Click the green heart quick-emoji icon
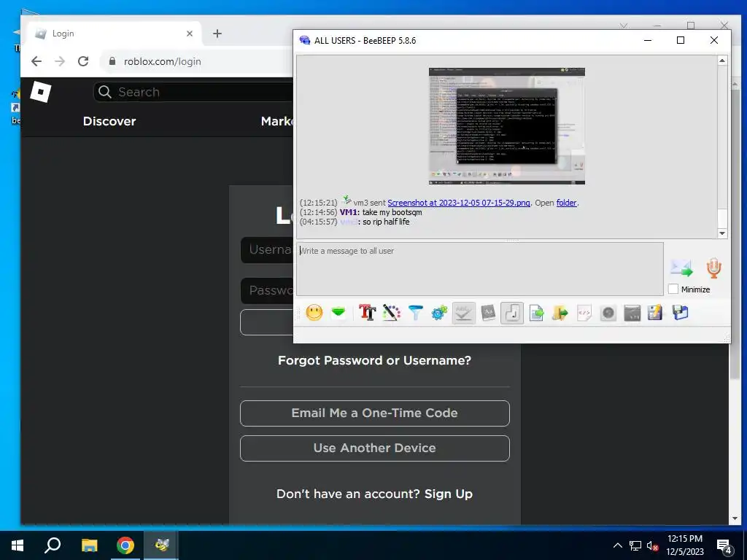The width and height of the screenshot is (747, 560). coord(338,313)
